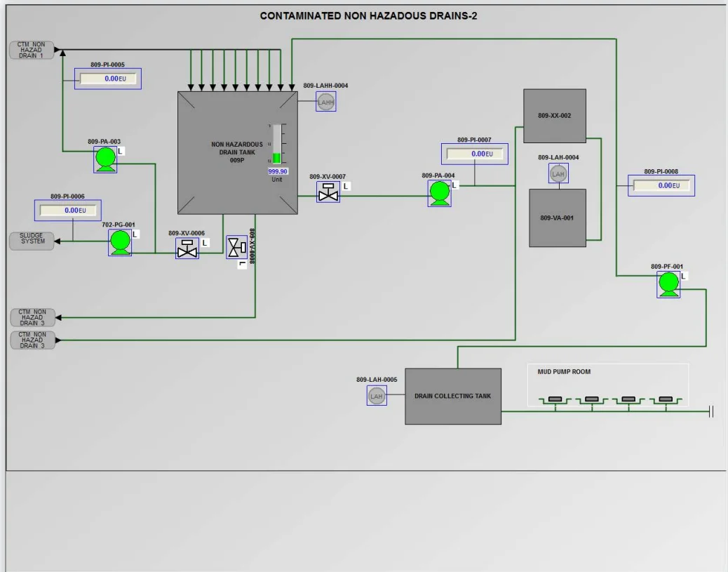728x572 pixels.
Task: Open valve 809-XV-0006 controls
Action: [x=186, y=247]
